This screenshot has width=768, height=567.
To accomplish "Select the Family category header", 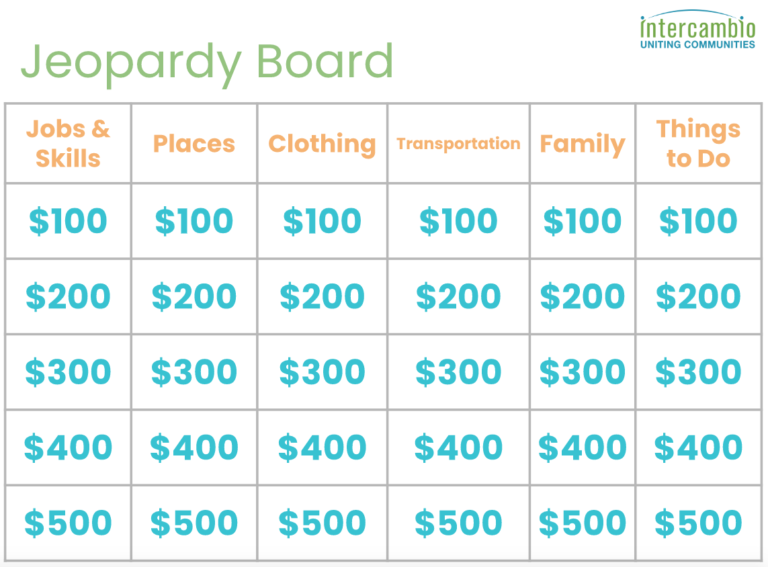I will [582, 143].
